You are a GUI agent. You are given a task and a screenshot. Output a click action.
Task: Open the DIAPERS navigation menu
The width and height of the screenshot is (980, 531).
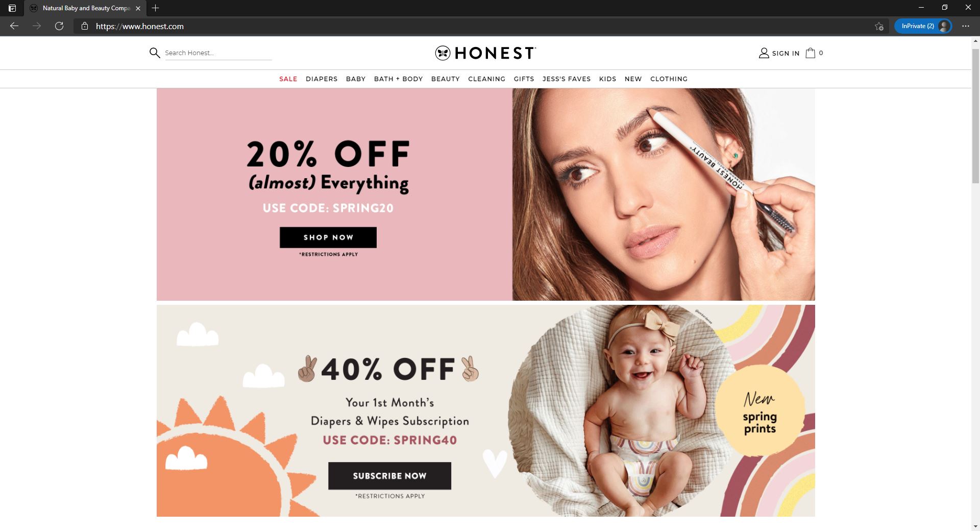click(x=322, y=79)
